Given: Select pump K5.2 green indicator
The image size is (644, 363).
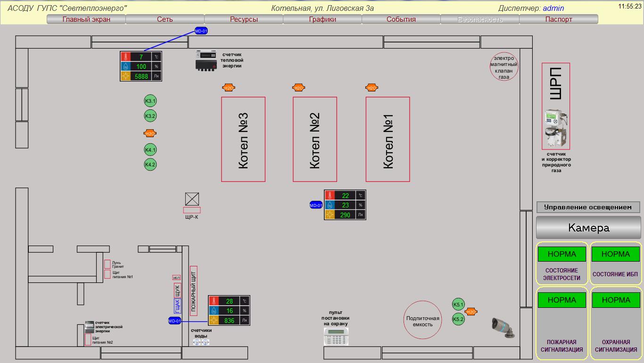Looking at the screenshot, I should [x=458, y=319].
